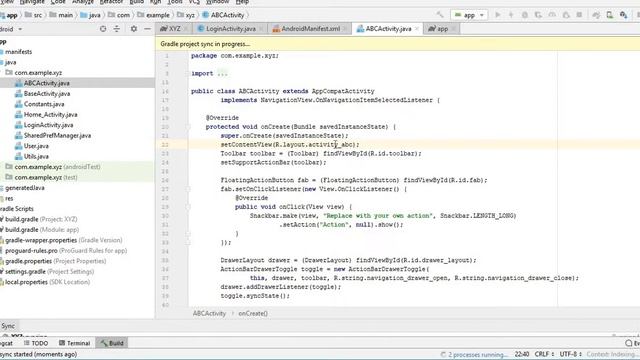
Task: Open build.gradle (Project: XYZ)
Action: [x=41, y=219]
